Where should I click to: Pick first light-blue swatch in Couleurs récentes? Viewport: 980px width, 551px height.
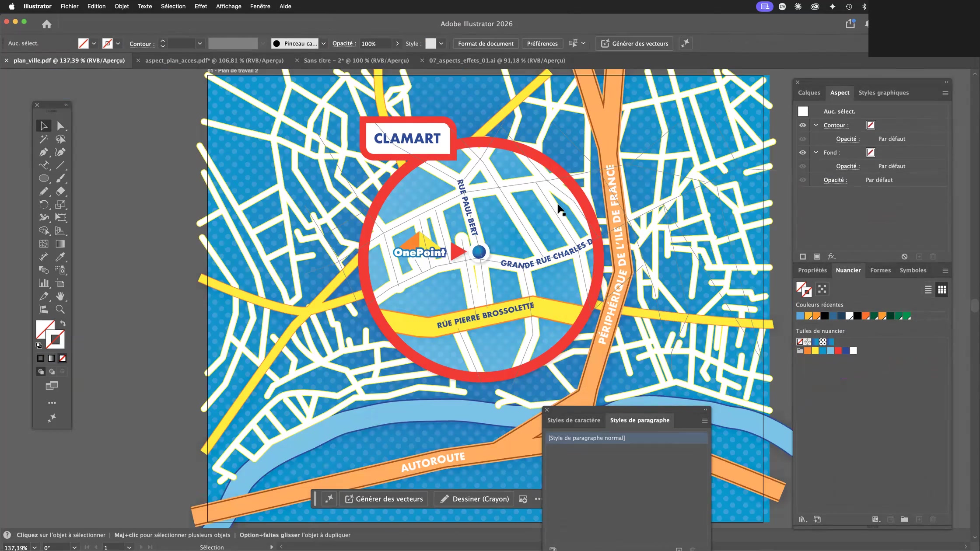(800, 316)
